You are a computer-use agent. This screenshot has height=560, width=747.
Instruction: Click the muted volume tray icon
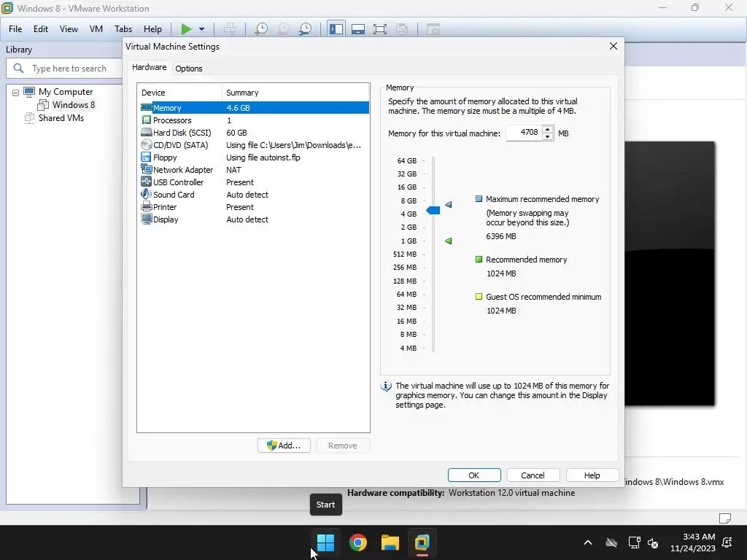tap(653, 542)
